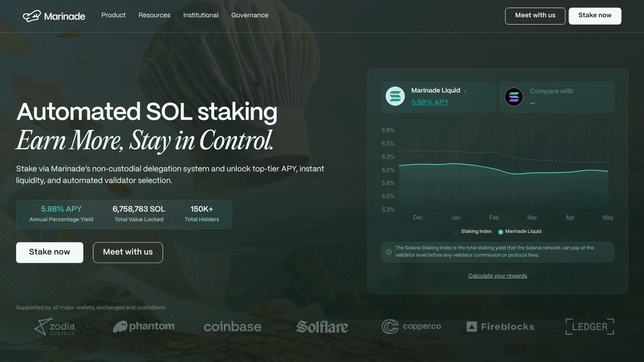
Task: Click the Zodia Custody logo
Action: coord(55,327)
